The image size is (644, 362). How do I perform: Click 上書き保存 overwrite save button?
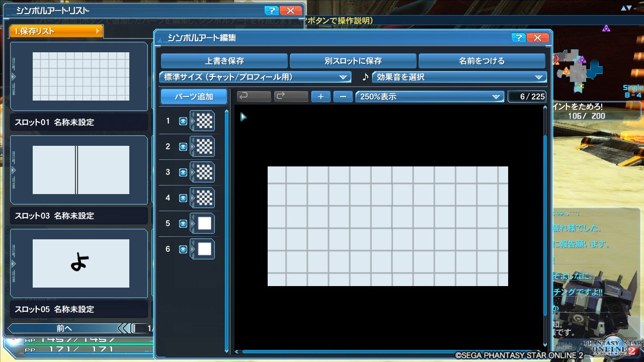[x=224, y=61]
